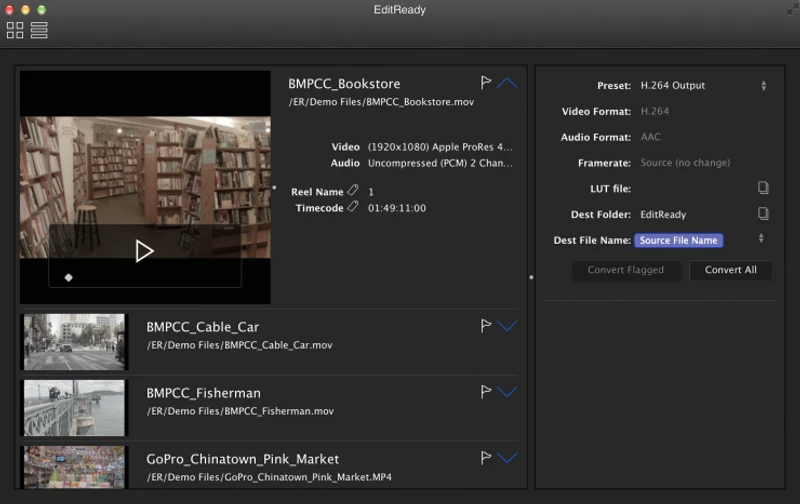Flag the BMPCC_Bookstore clip
The width and height of the screenshot is (800, 504).
click(486, 83)
